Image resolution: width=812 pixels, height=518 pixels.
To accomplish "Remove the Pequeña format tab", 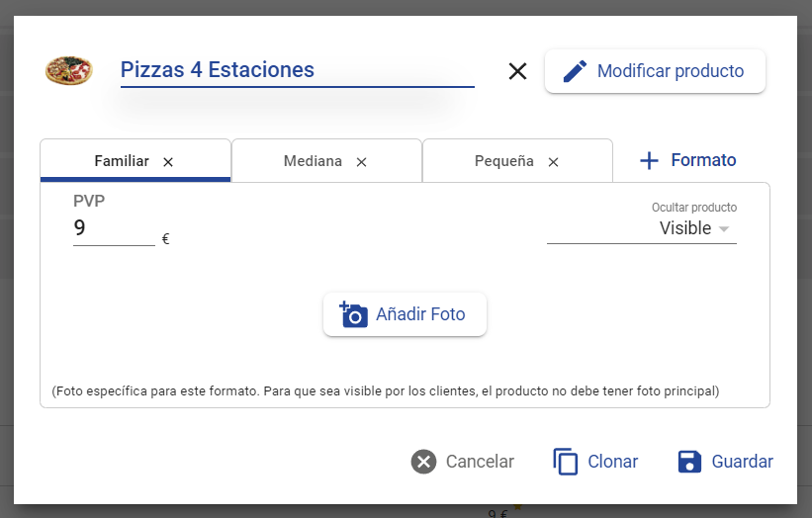I will click(553, 162).
